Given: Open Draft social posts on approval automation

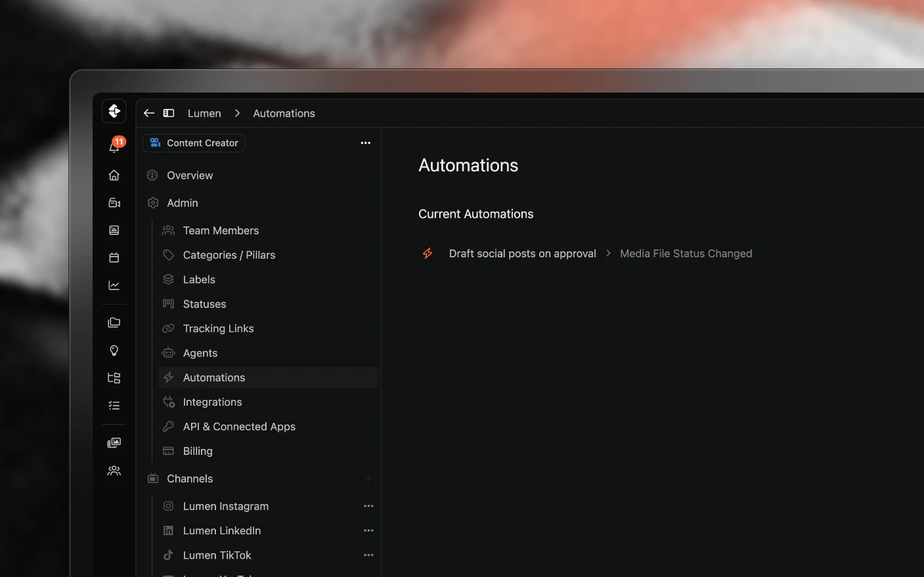Looking at the screenshot, I should point(523,253).
